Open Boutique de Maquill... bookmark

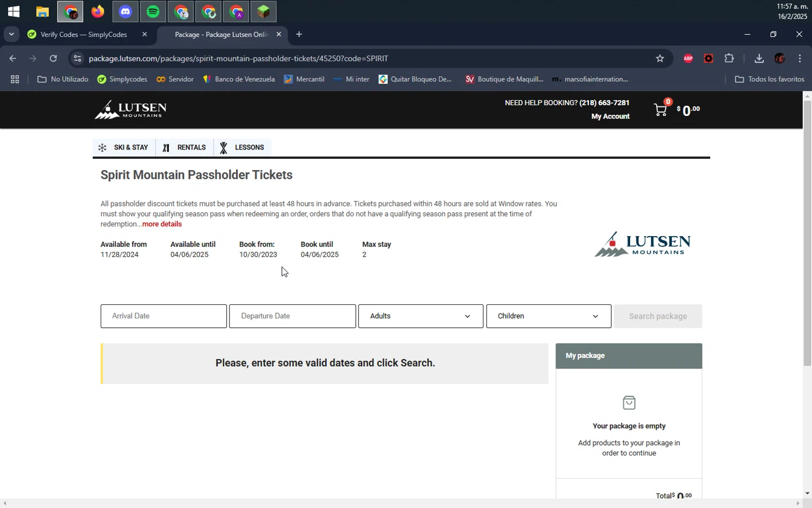[x=505, y=80]
